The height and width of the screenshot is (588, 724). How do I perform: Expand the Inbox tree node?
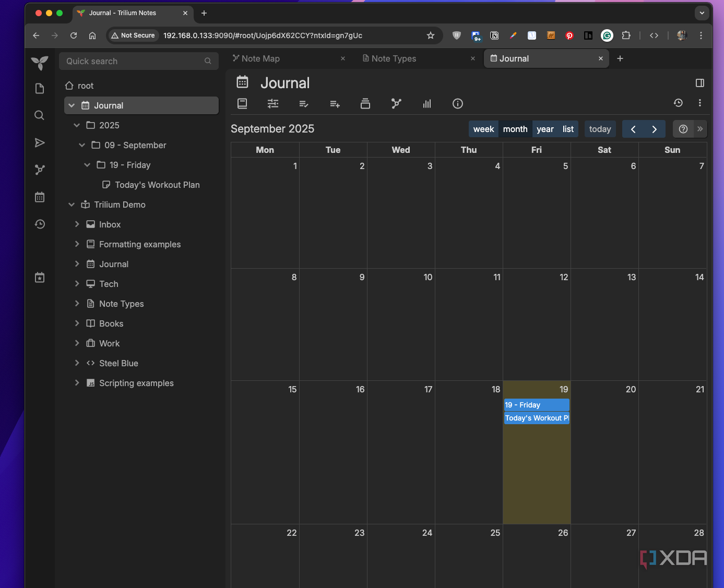tap(77, 224)
